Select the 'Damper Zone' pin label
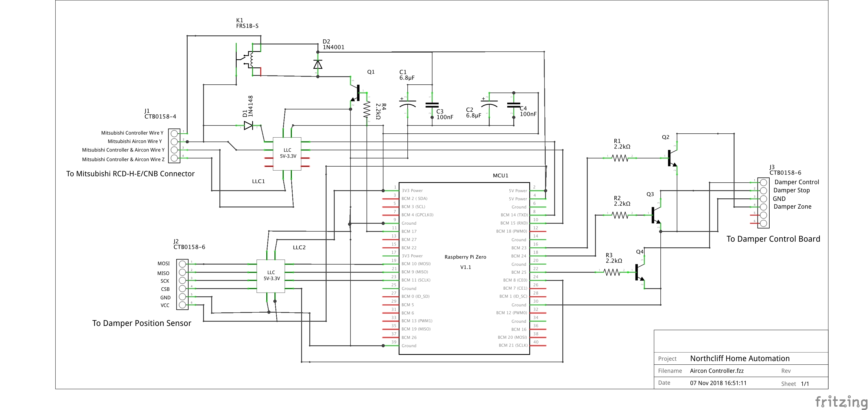This screenshot has height=410, width=868. click(792, 207)
